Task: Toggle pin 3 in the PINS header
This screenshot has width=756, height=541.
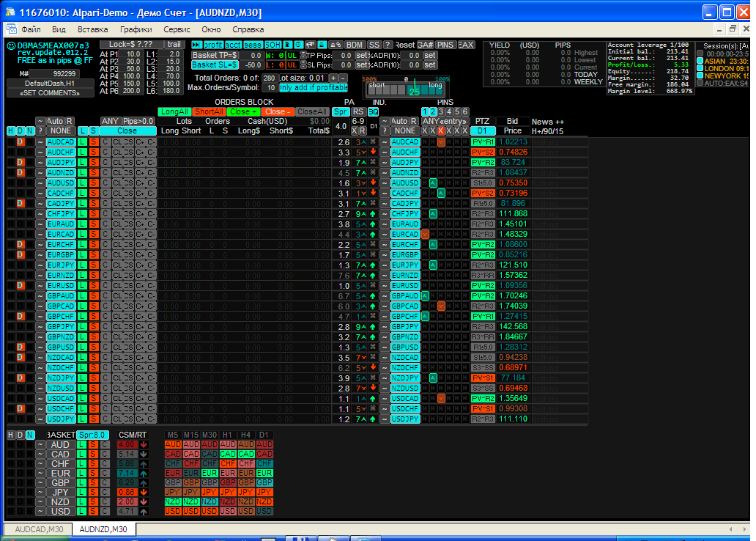Action: click(x=441, y=111)
